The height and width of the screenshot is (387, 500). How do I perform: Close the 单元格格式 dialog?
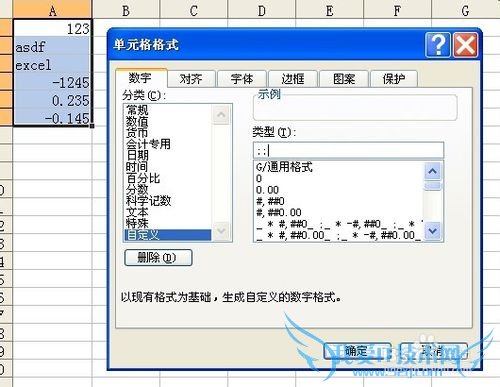[x=465, y=45]
